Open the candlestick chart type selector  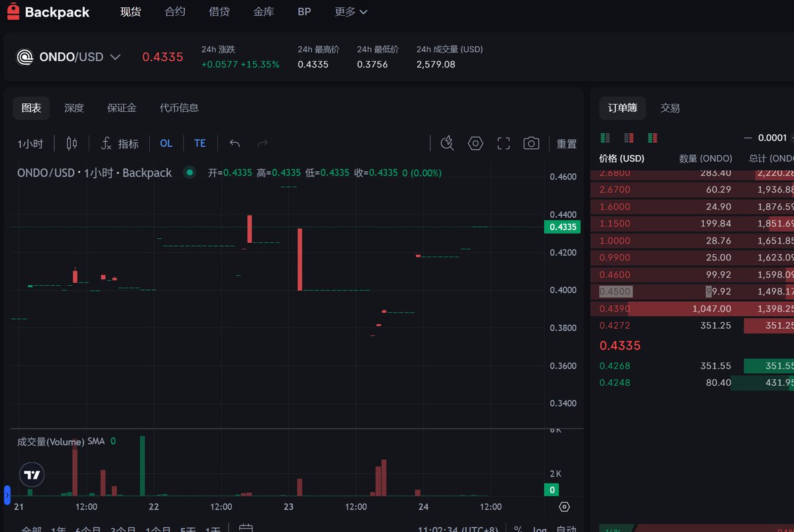click(72, 143)
